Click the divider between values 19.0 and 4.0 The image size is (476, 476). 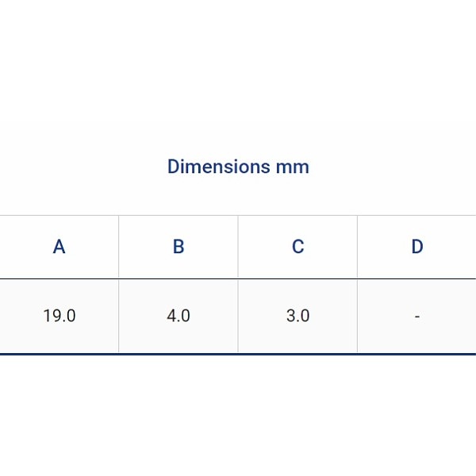[x=119, y=316]
